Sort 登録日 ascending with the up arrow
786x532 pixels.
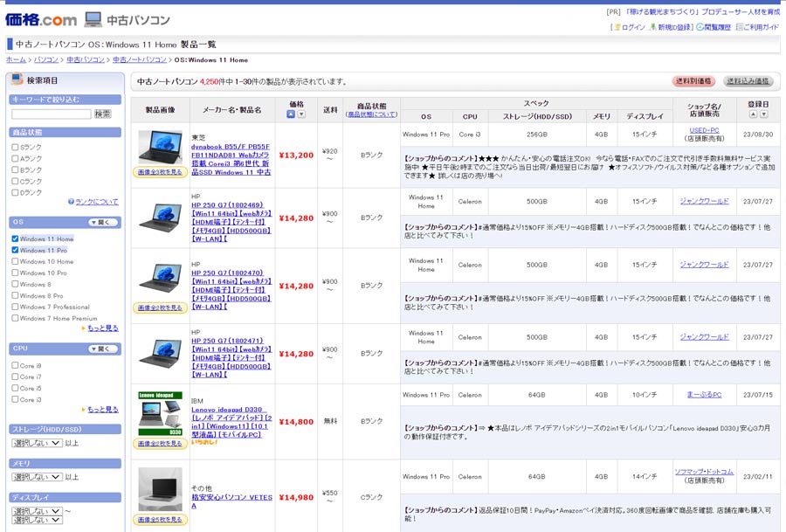pyautogui.click(x=753, y=114)
